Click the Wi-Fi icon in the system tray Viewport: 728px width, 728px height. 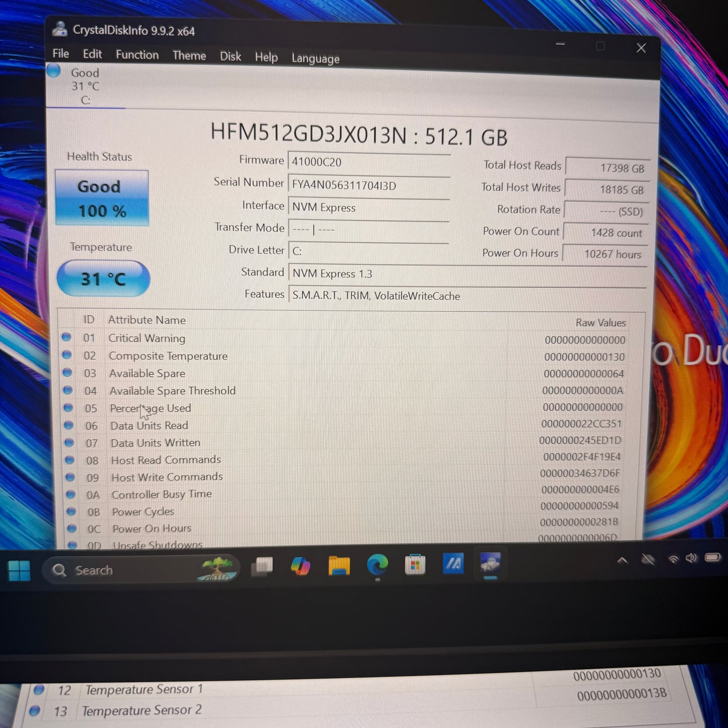point(673,559)
